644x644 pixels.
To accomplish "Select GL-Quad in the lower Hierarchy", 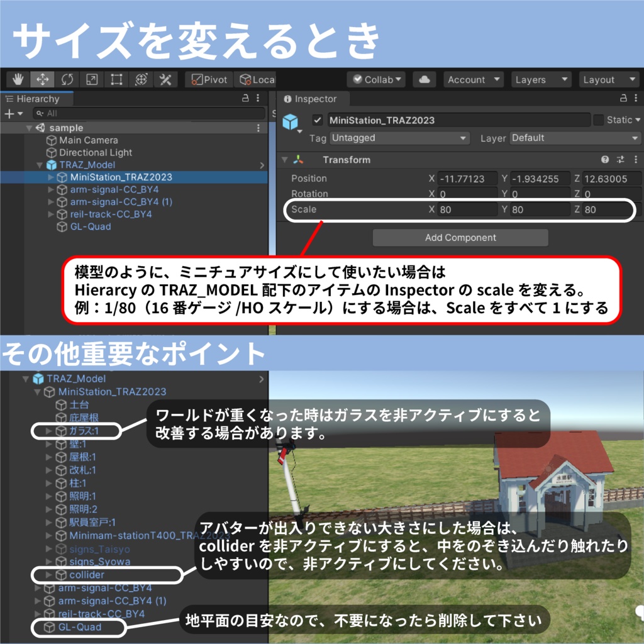I will pyautogui.click(x=79, y=627).
